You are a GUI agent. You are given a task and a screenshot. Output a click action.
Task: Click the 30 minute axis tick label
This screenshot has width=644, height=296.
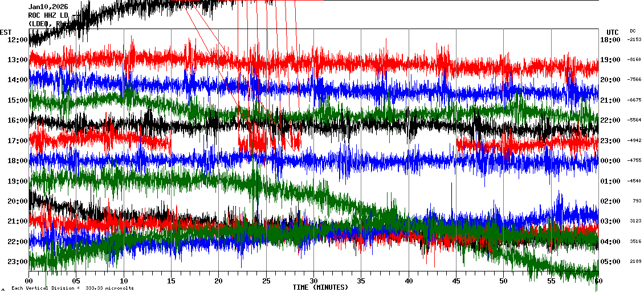pos(313,281)
